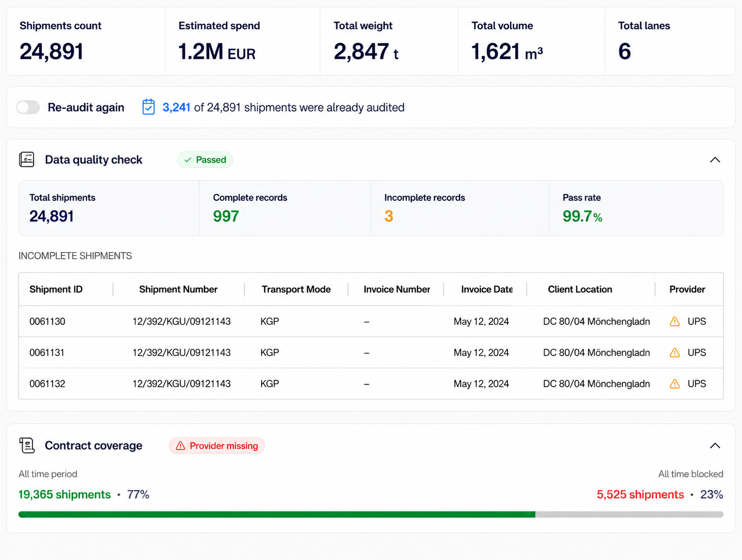This screenshot has width=742, height=560.
Task: Click the 5,525 shipments blocked value
Action: [640, 495]
